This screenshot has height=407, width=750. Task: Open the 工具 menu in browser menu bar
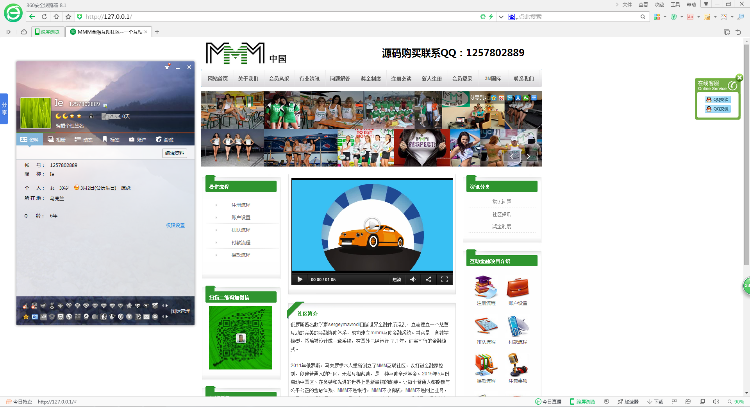(x=675, y=4)
